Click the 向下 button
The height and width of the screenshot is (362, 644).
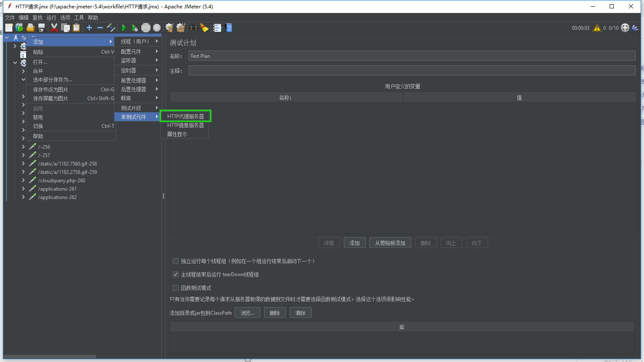pyautogui.click(x=477, y=243)
